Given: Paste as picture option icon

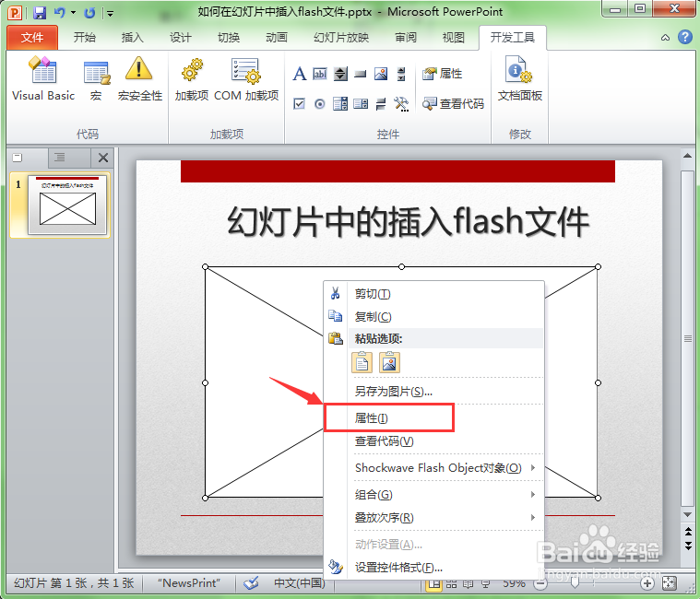Looking at the screenshot, I should tap(389, 362).
